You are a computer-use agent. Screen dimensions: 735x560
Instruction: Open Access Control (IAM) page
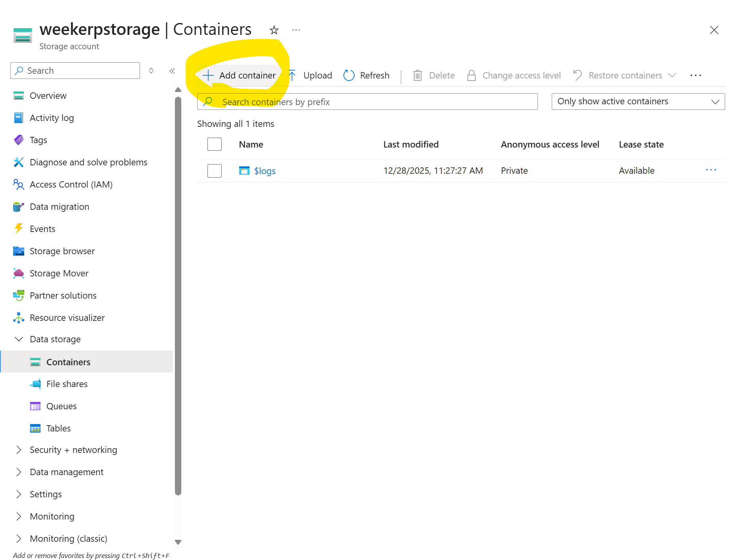71,184
